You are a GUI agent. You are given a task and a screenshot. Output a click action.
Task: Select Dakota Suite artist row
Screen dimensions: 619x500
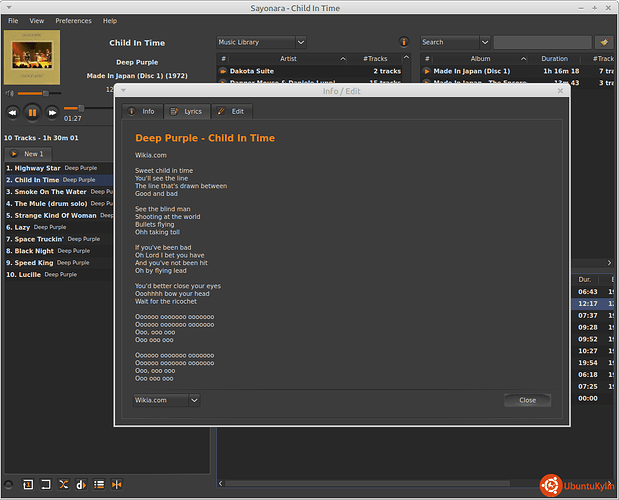click(310, 71)
